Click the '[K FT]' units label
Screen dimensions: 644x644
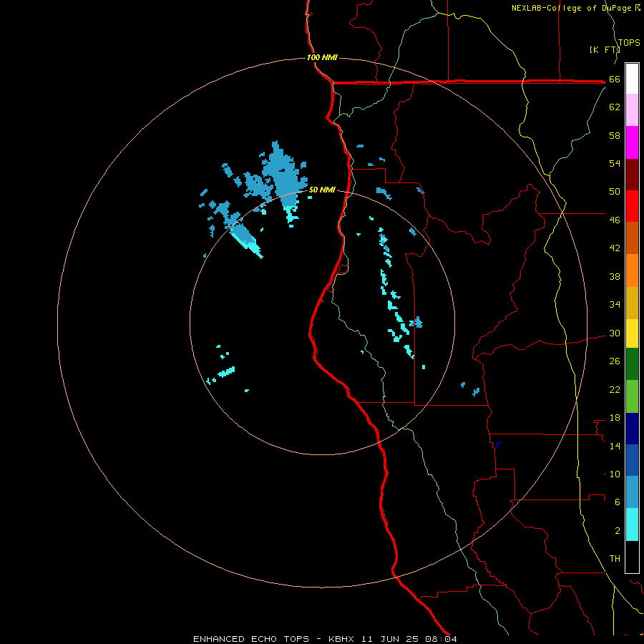605,49
